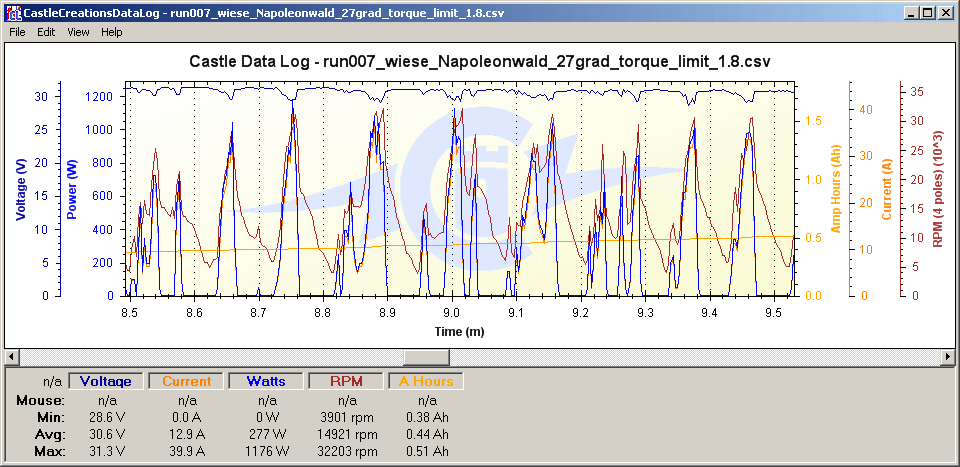Click the Voltage (V) axis label
This screenshot has height=467, width=960.
(x=21, y=189)
